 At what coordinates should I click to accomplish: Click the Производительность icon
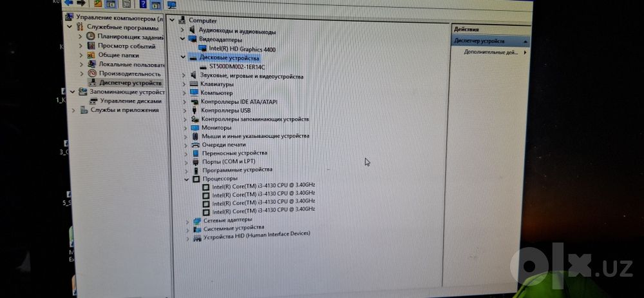click(x=92, y=74)
